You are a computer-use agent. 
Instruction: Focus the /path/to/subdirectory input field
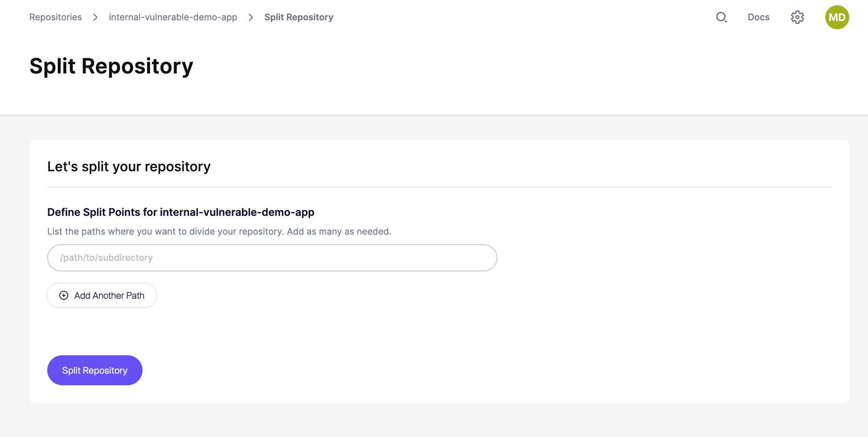pos(272,258)
